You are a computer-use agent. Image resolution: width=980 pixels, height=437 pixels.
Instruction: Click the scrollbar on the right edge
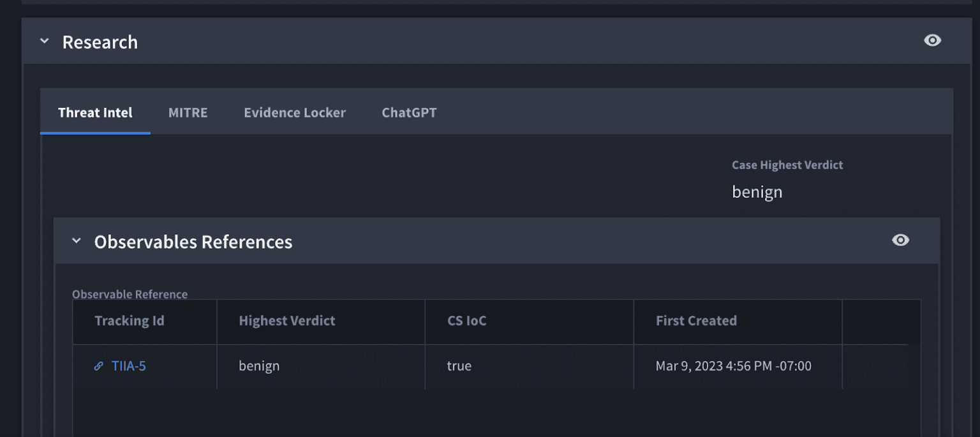pos(976,217)
